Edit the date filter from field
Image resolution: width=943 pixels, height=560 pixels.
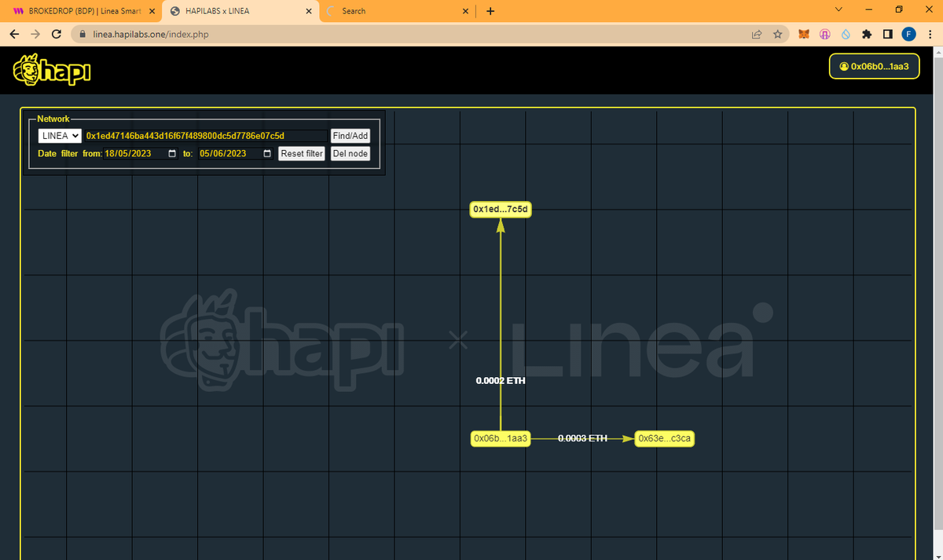pos(141,154)
